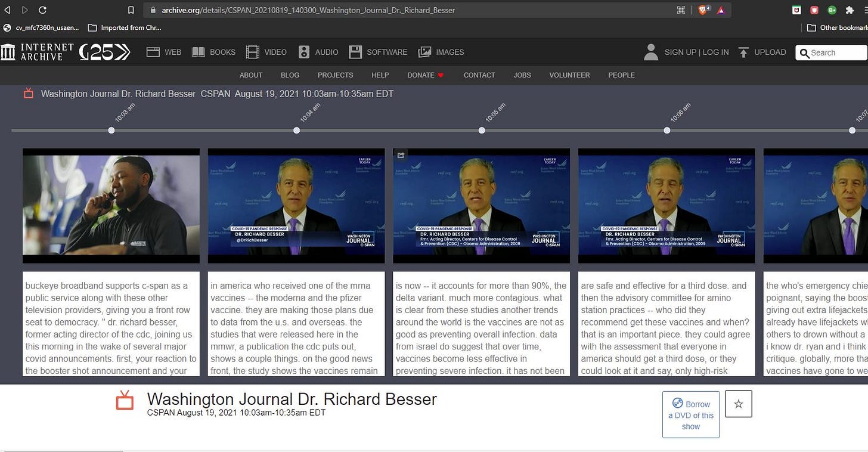
Task: Open the QR code icon in address bar
Action: click(681, 10)
